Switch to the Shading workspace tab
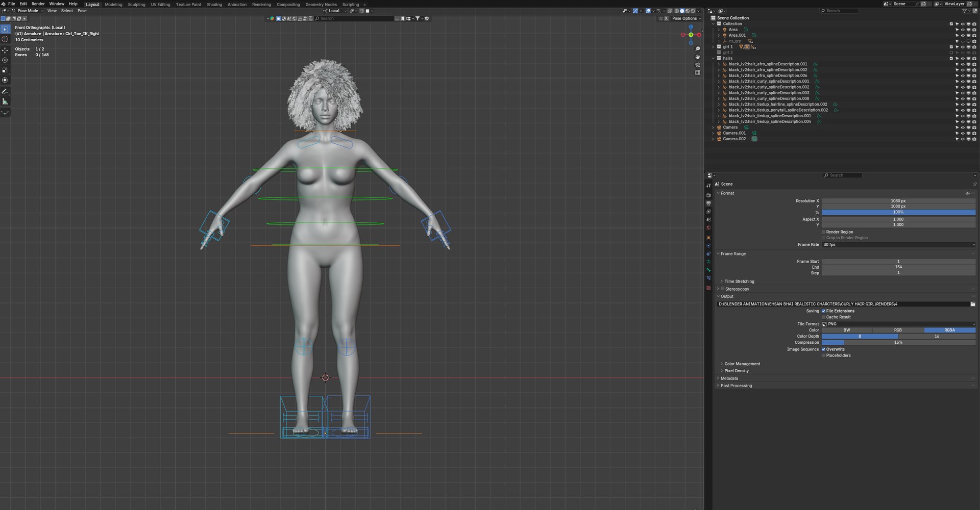The image size is (980, 510). coord(214,5)
